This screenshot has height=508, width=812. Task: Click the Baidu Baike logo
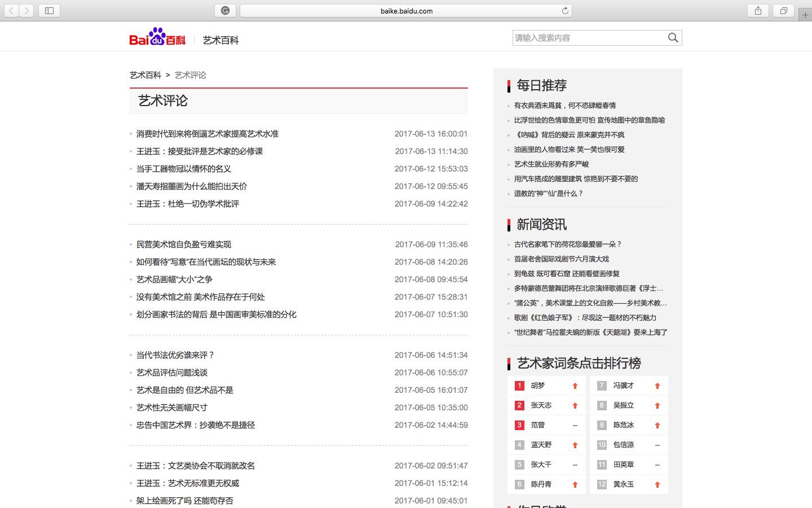157,37
